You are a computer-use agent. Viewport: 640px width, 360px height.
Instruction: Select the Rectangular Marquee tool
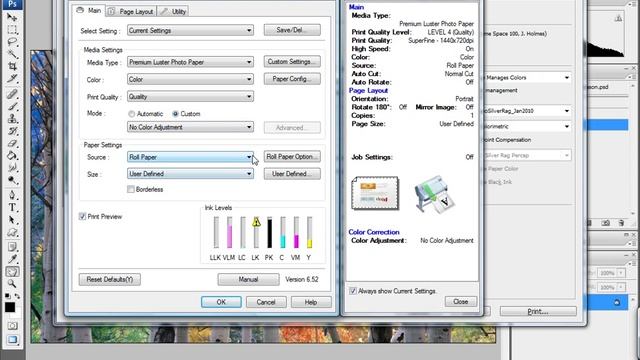pos(12,30)
